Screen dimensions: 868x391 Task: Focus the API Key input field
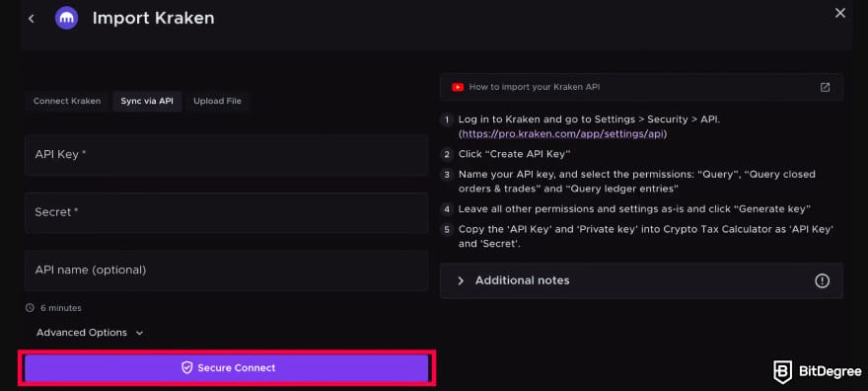pyautogui.click(x=226, y=154)
